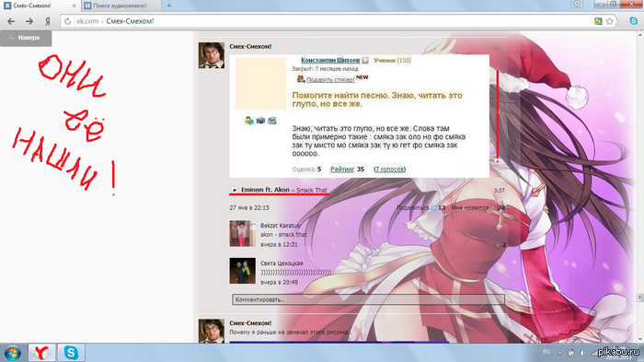Open the Смех-Смехом! author name of first post

pos(250,46)
